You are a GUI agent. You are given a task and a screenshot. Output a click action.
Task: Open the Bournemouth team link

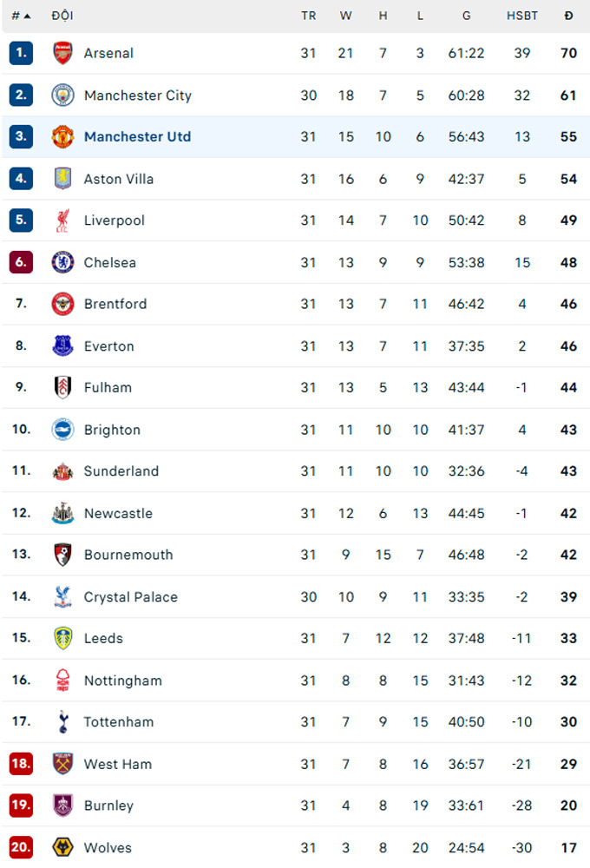click(x=128, y=555)
